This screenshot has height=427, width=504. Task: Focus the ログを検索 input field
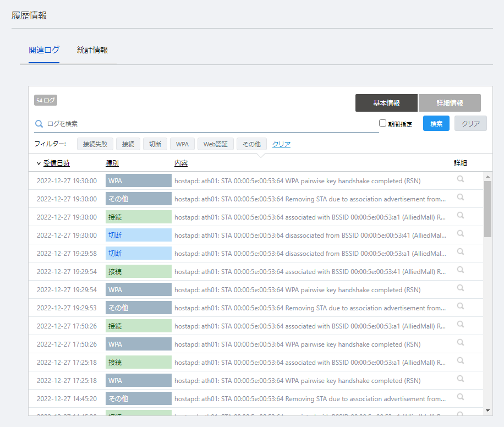(209, 124)
